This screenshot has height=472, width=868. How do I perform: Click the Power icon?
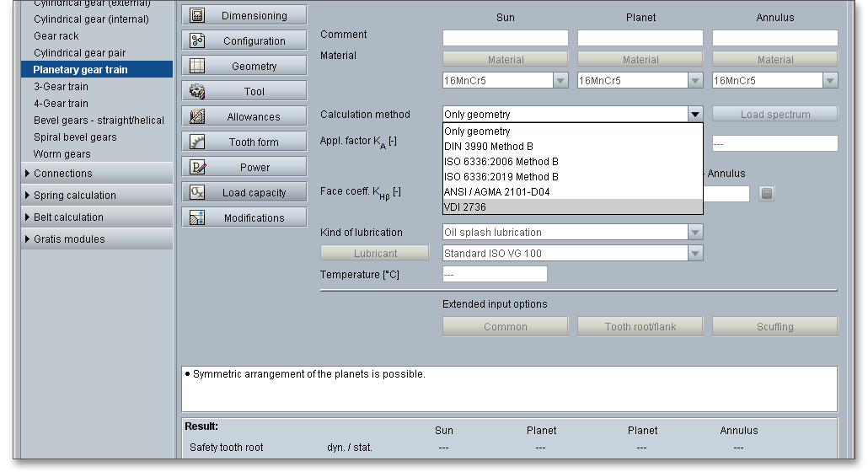[197, 167]
